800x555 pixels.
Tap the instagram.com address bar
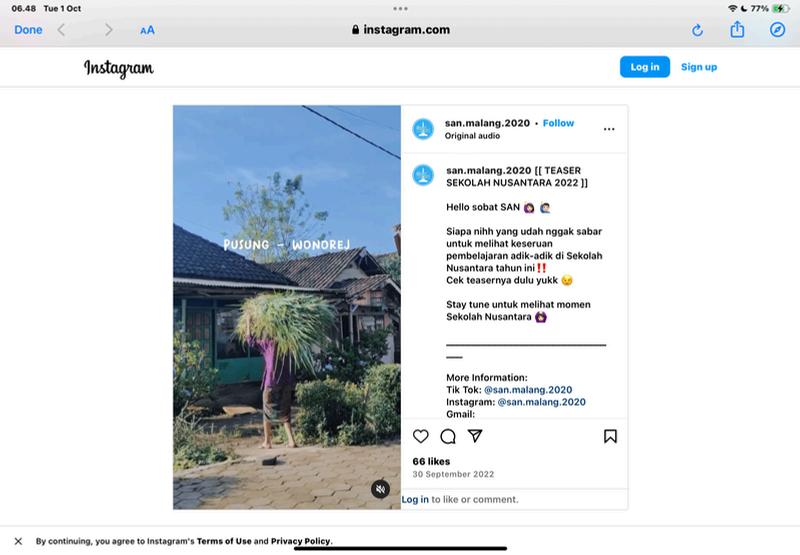(x=400, y=30)
